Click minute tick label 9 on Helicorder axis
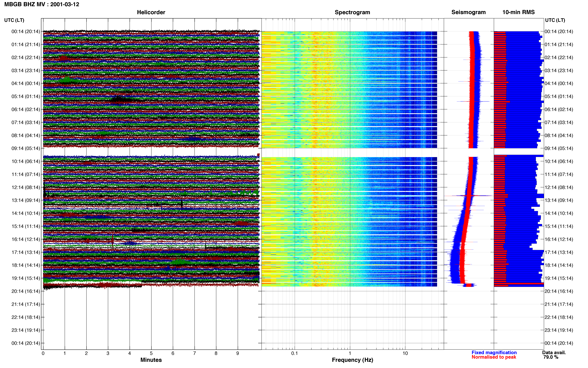 (x=238, y=353)
